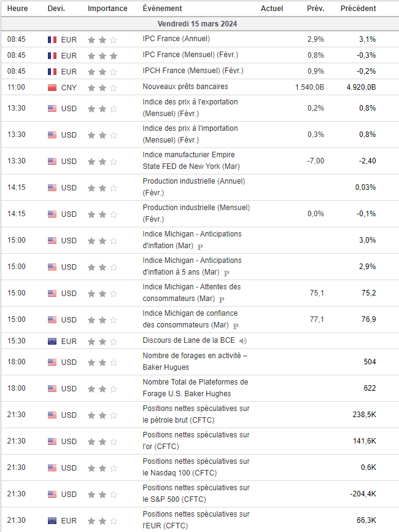This screenshot has width=399, height=532.
Task: Click the Importance column header
Action: pyautogui.click(x=107, y=9)
